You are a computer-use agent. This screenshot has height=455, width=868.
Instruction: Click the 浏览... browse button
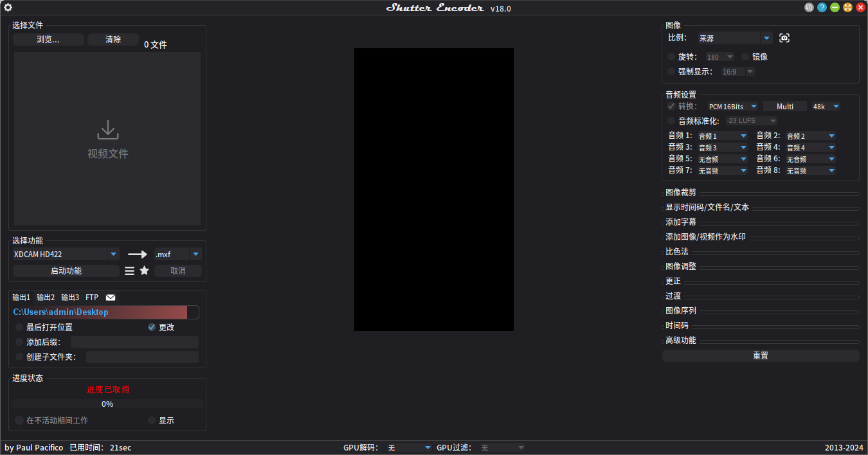[x=48, y=39]
